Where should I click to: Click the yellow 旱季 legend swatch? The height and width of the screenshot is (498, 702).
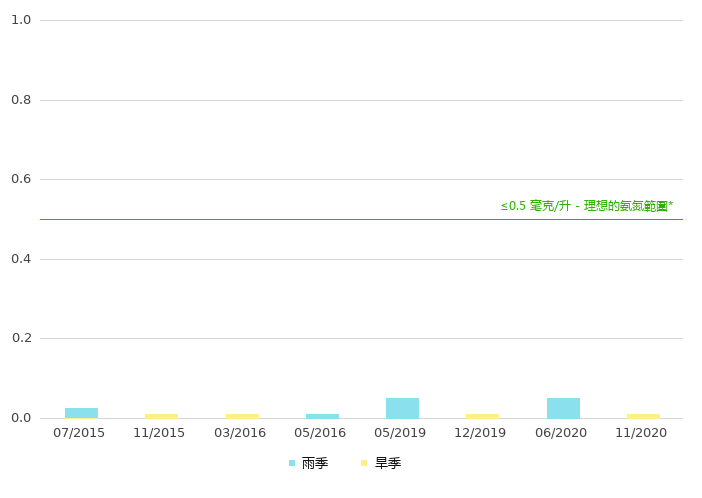(365, 463)
